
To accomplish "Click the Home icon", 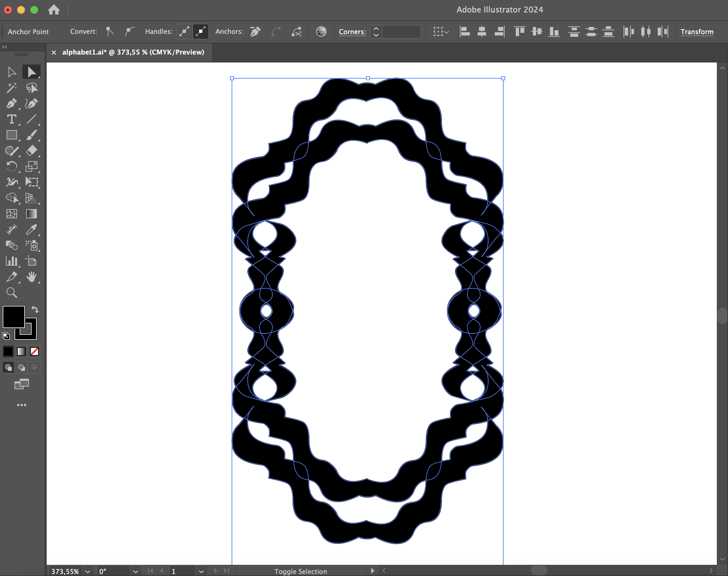I will click(54, 10).
